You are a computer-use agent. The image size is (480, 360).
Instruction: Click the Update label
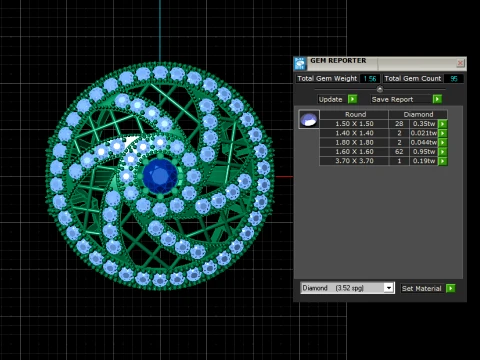coord(330,99)
